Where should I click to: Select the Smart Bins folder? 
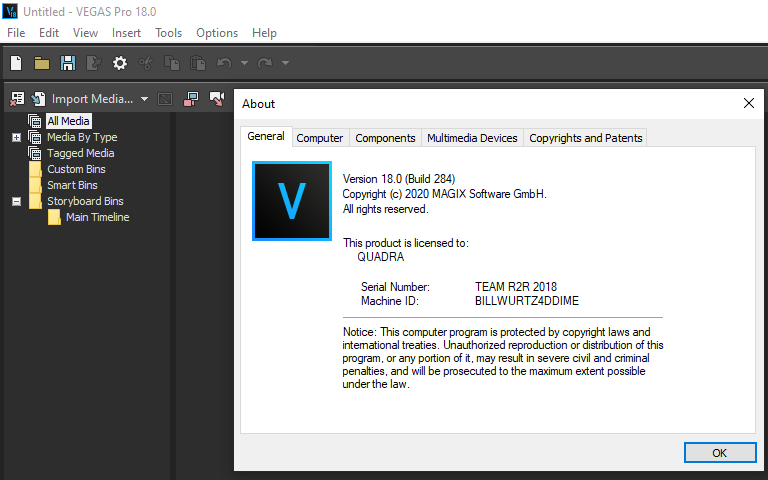click(x=72, y=185)
